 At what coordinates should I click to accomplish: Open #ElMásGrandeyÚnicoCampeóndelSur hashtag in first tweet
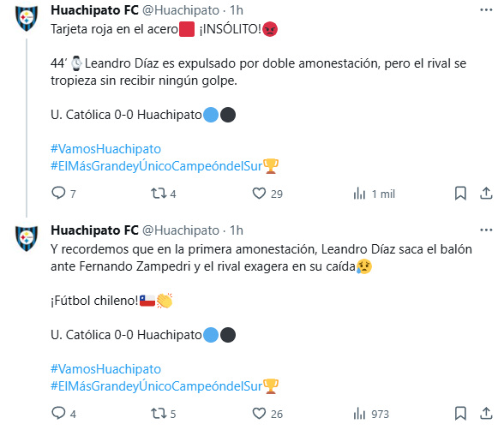[x=156, y=166]
